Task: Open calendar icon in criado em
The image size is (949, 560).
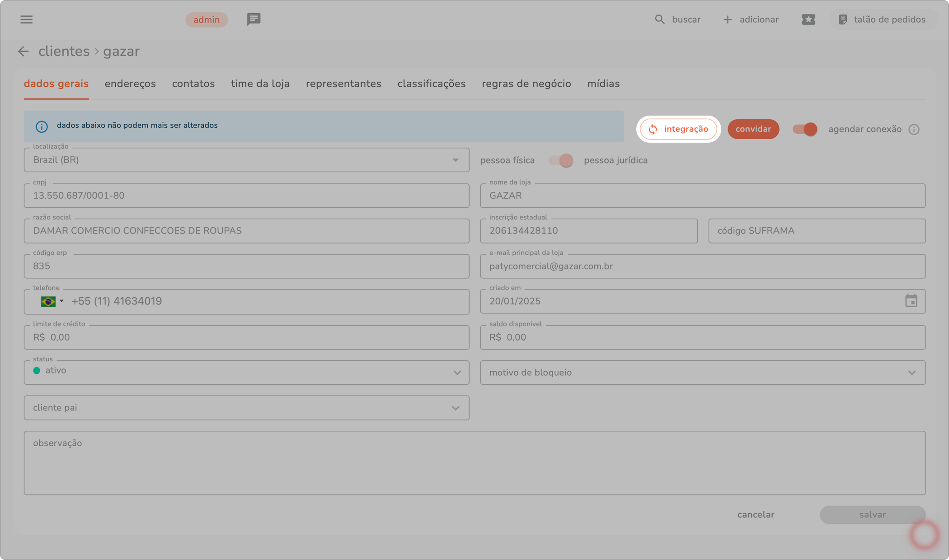Action: tap(911, 301)
